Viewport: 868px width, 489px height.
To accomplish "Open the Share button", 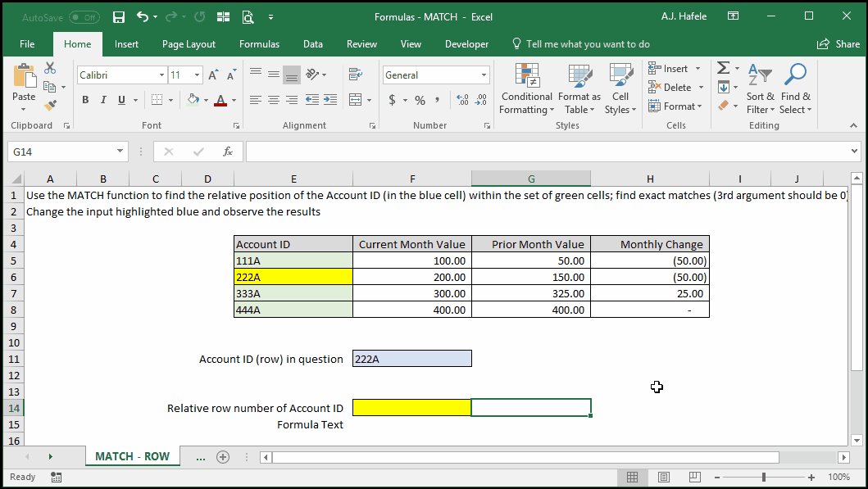I will click(838, 44).
